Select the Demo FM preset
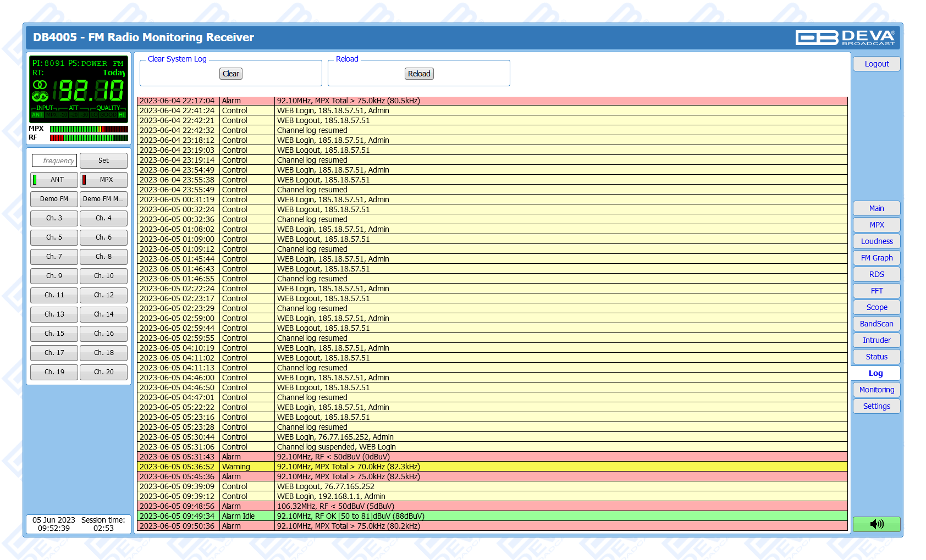Image resolution: width=926 pixels, height=560 pixels. tap(54, 199)
